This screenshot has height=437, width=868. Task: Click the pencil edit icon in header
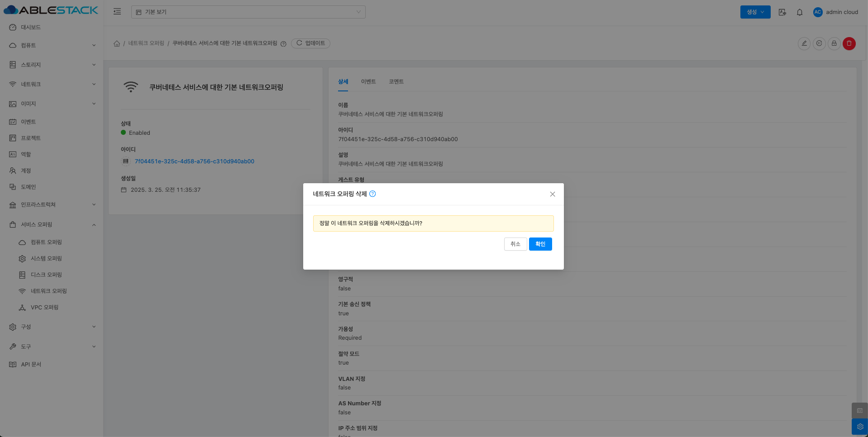click(804, 43)
